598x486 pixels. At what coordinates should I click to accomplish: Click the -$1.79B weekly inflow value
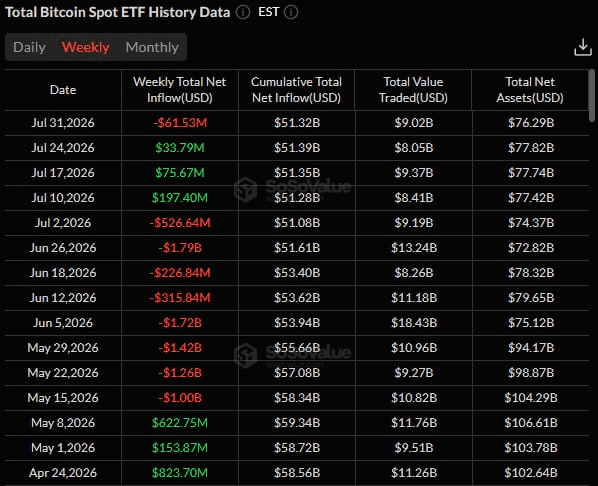click(x=180, y=248)
